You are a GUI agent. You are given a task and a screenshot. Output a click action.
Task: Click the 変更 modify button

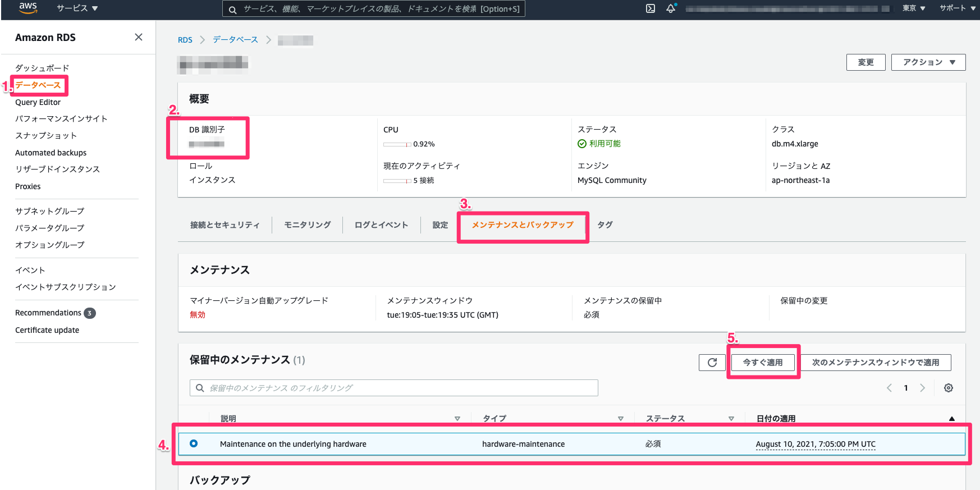tap(866, 62)
